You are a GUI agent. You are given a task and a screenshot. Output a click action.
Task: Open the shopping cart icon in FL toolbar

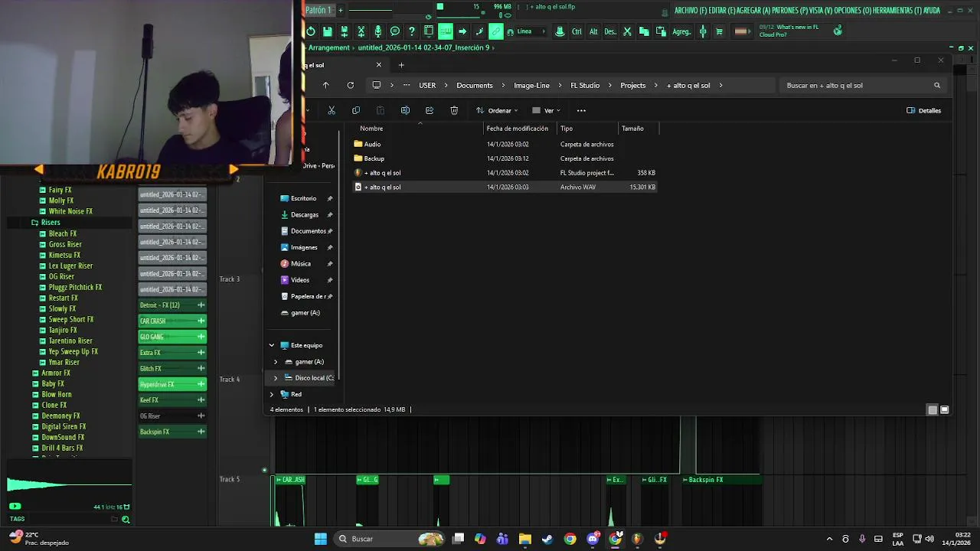click(x=719, y=31)
